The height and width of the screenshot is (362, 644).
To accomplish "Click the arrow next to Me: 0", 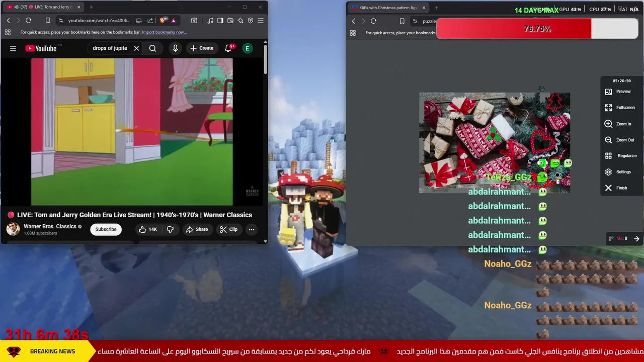I will [636, 239].
